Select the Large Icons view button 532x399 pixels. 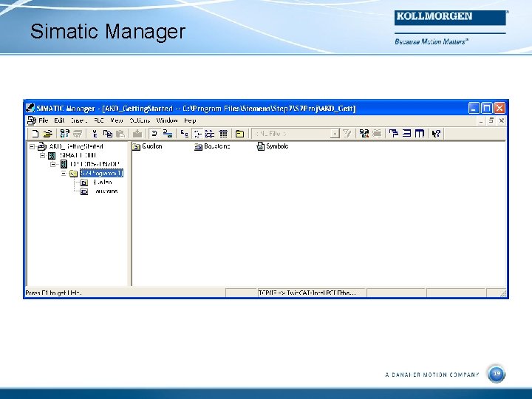coord(184,134)
